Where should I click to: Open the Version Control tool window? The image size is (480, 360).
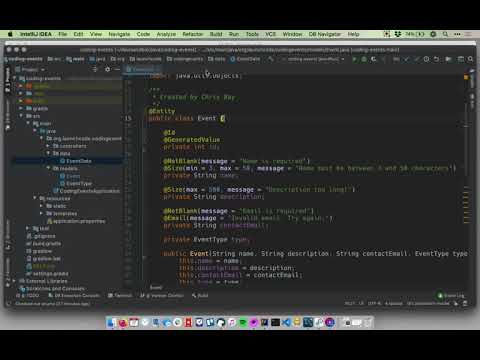pyautogui.click(x=162, y=295)
